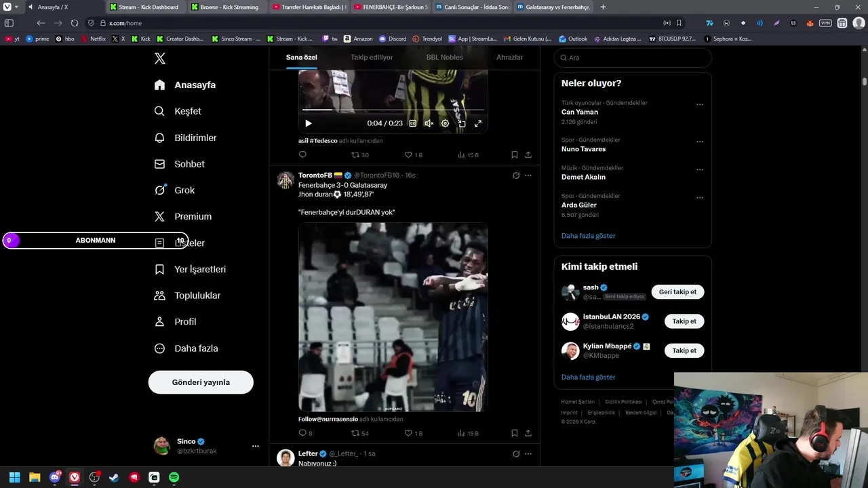Open TorontoFB post image
The height and width of the screenshot is (488, 868).
(x=393, y=317)
